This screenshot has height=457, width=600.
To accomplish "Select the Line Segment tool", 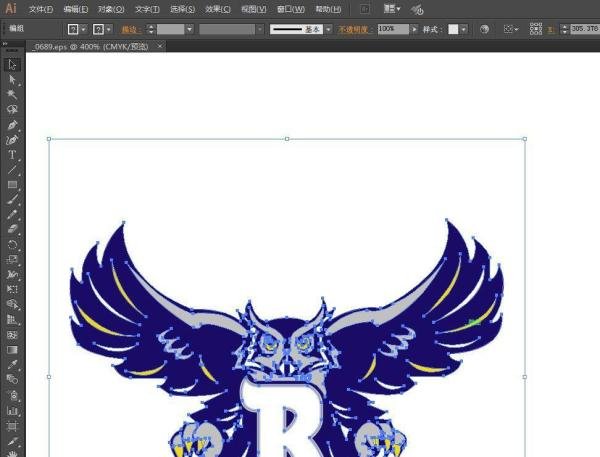I will point(12,170).
